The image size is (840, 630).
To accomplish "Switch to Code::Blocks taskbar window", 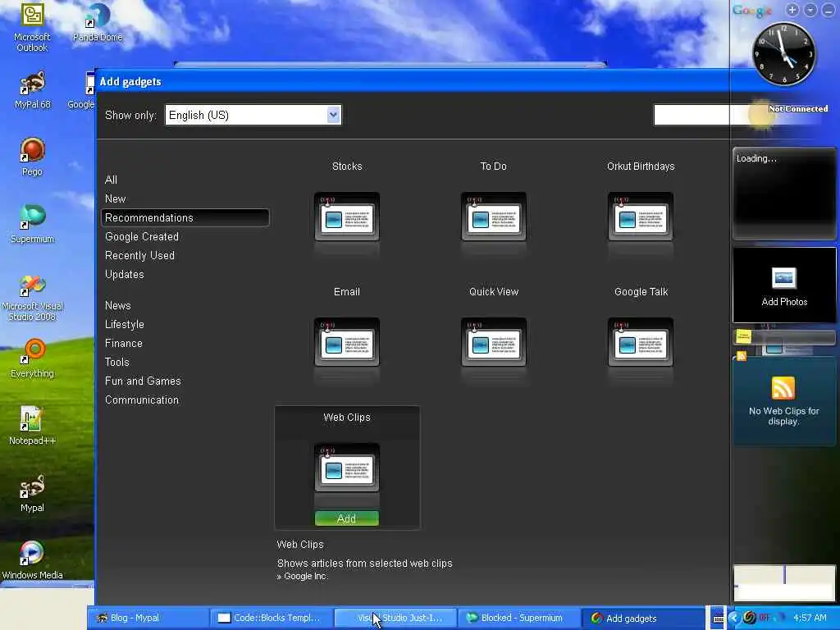I will 272,618.
